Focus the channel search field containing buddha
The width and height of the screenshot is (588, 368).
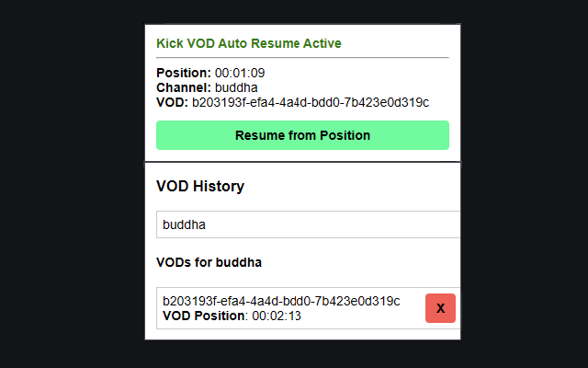point(308,224)
